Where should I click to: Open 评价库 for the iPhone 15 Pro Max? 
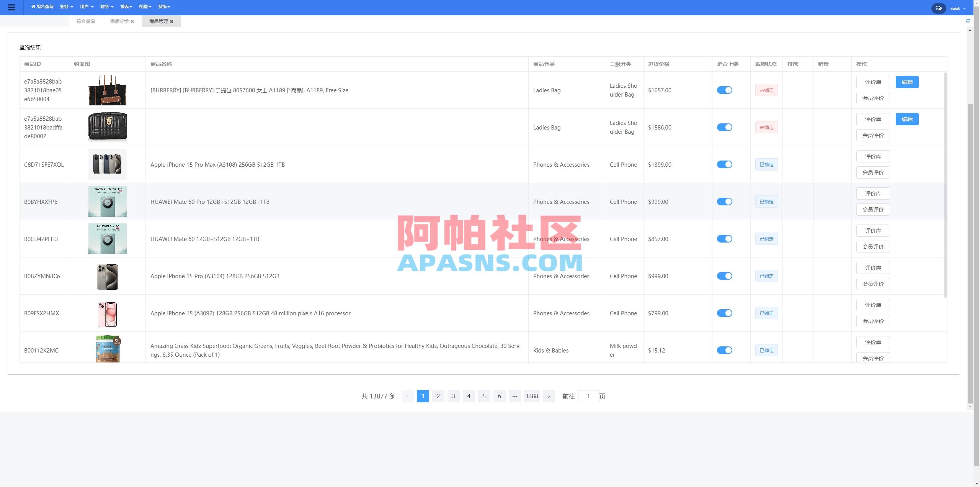873,156
